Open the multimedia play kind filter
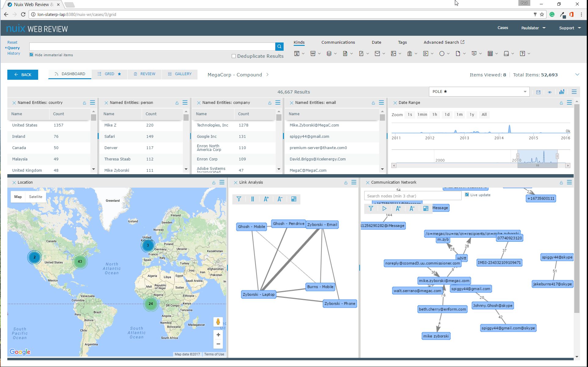The image size is (588, 367). click(426, 53)
